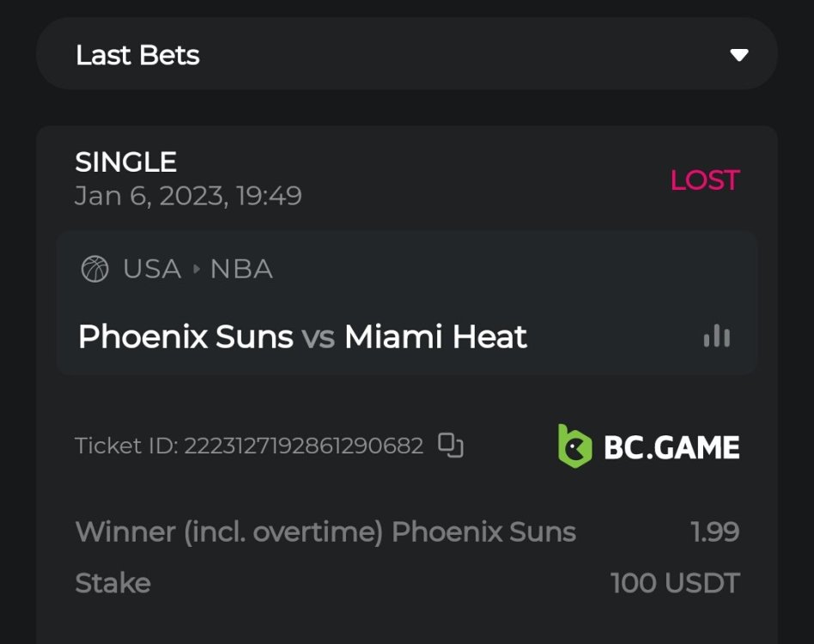Click the Miami Heat team name
This screenshot has height=644, width=814.
435,337
